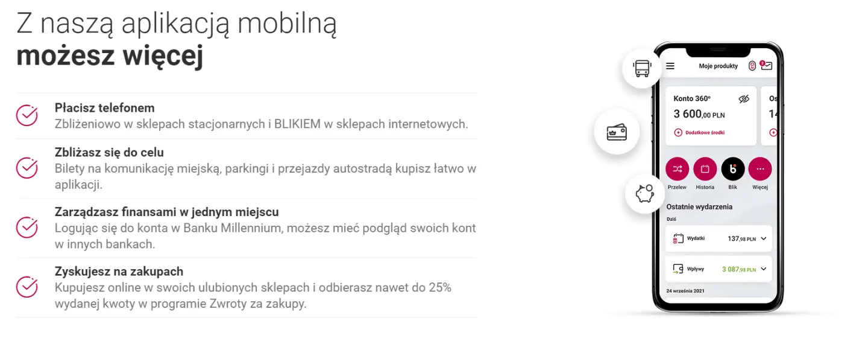Click the Konto 360° account card
The image size is (868, 341).
point(710,115)
